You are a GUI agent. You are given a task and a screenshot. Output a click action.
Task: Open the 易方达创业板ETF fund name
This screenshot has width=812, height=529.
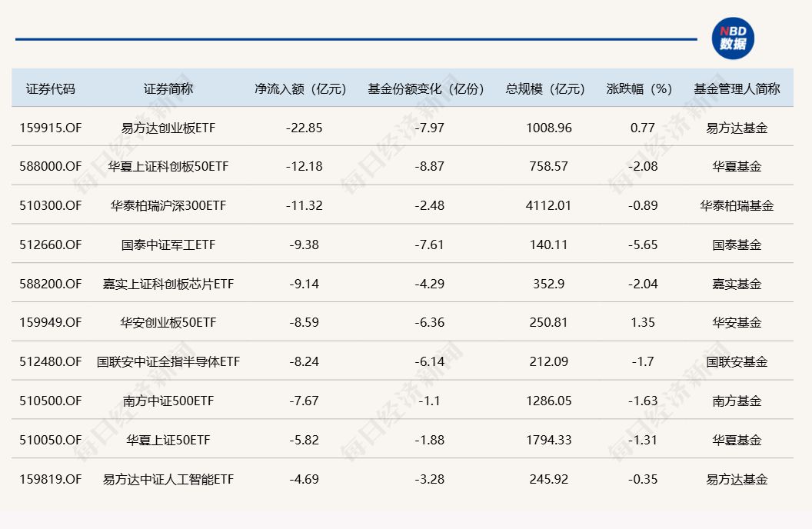pyautogui.click(x=168, y=128)
